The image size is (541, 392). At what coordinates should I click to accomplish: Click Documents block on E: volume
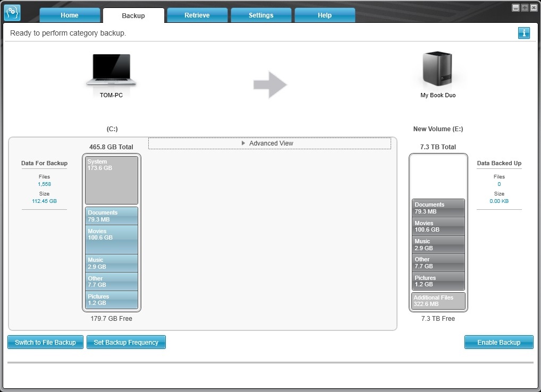point(438,208)
